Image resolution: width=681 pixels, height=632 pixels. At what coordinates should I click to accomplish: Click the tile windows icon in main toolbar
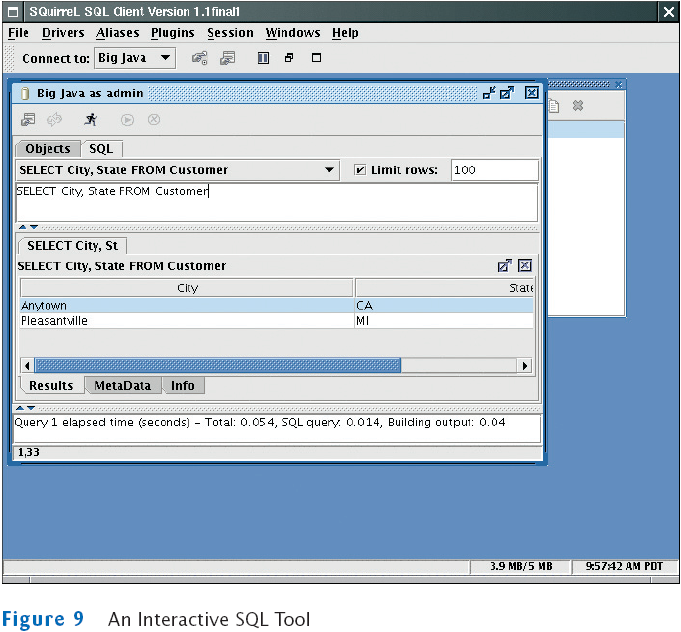[263, 58]
